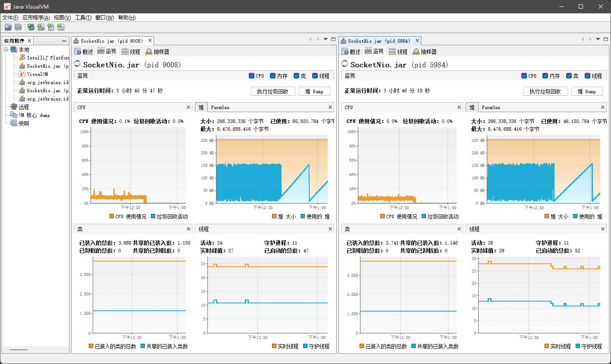Close the 线程 chart panel in pid 5984
The height and width of the screenshot is (364, 611).
[603, 229]
